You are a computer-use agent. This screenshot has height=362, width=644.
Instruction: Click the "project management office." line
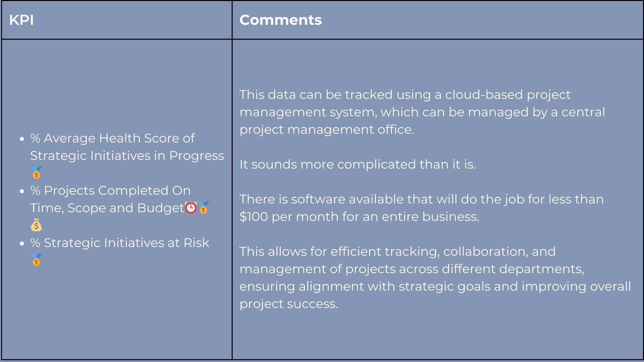pos(327,129)
